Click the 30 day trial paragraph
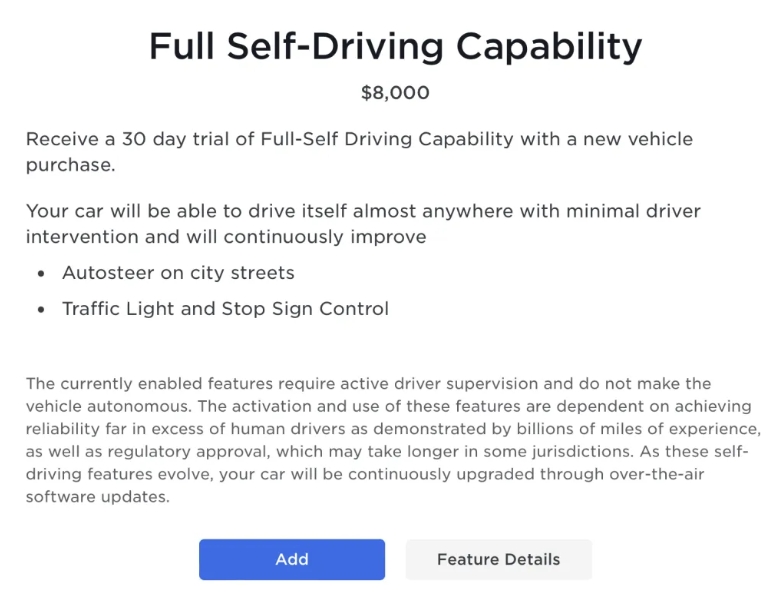The height and width of the screenshot is (599, 778). click(x=359, y=151)
